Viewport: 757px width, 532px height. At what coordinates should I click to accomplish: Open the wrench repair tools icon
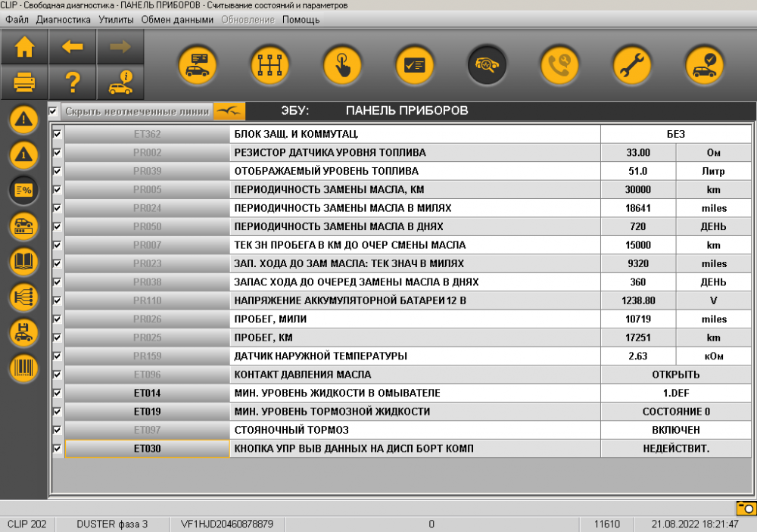[x=632, y=66]
